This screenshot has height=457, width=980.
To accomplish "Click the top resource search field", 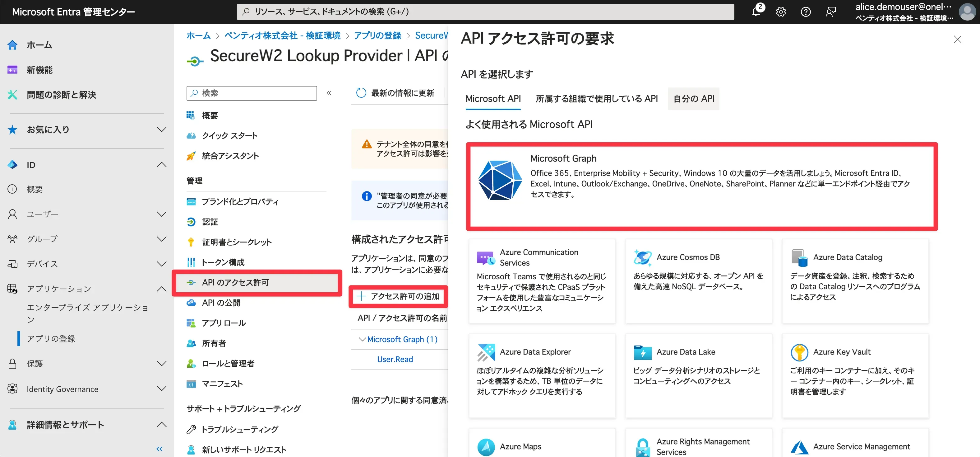I will pos(485,12).
